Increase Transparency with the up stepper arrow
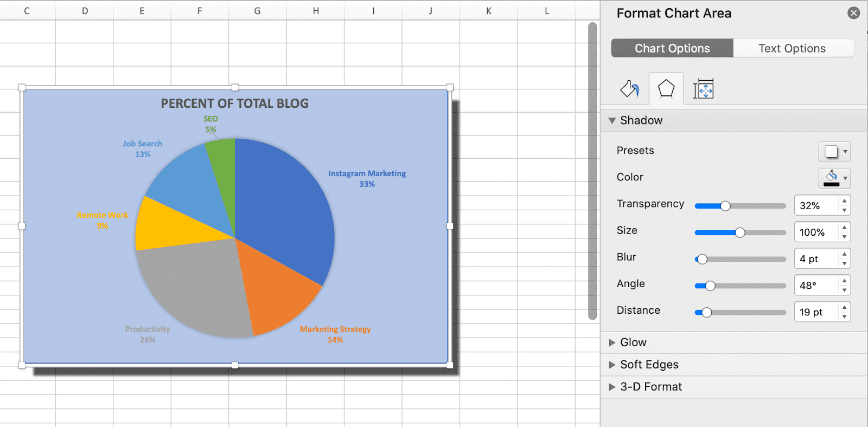This screenshot has height=427, width=868. [x=845, y=200]
